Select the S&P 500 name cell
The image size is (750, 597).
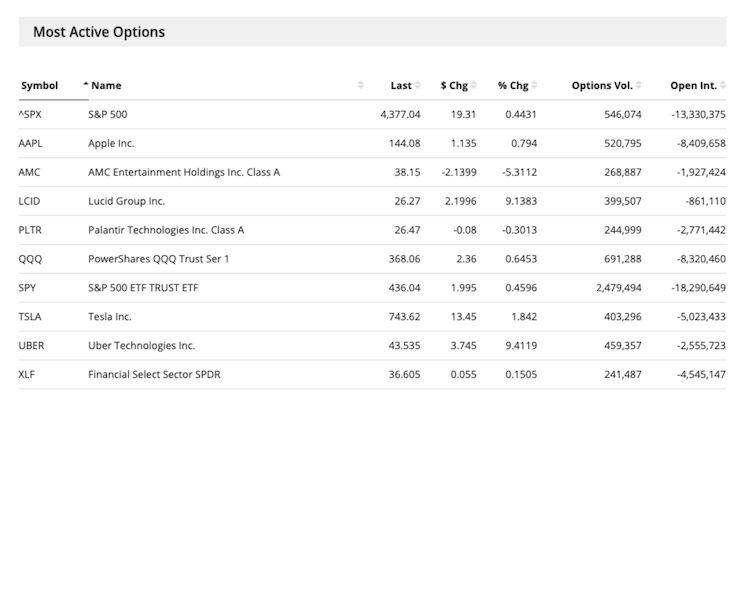click(x=108, y=114)
